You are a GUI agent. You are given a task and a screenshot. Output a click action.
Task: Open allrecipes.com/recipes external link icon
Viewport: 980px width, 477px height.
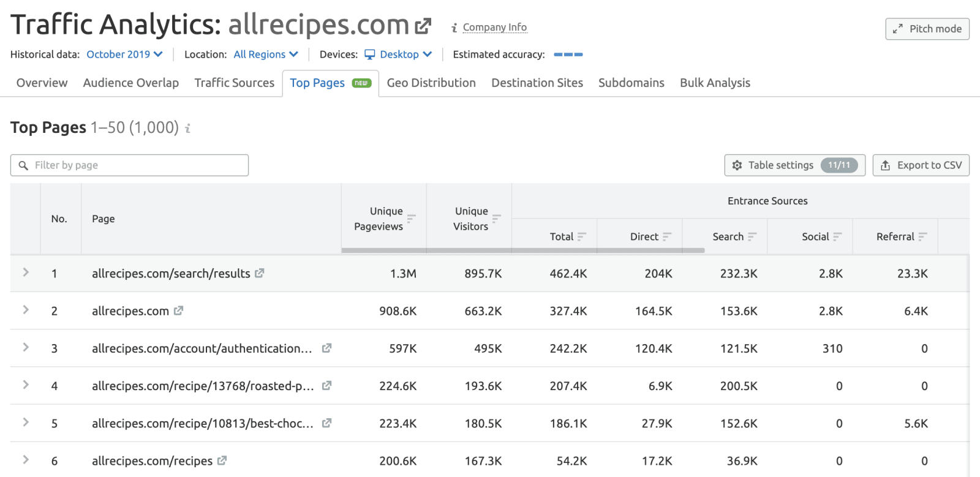point(222,460)
